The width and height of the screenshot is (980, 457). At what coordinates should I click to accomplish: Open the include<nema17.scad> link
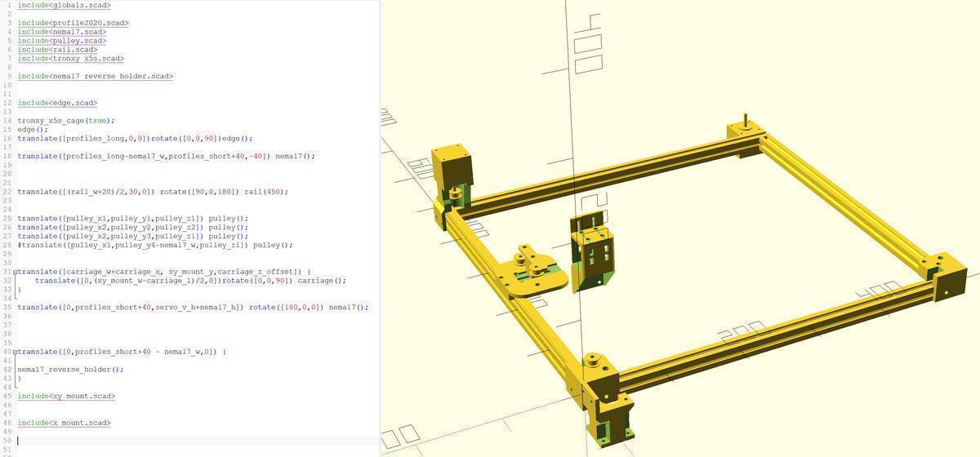click(62, 32)
